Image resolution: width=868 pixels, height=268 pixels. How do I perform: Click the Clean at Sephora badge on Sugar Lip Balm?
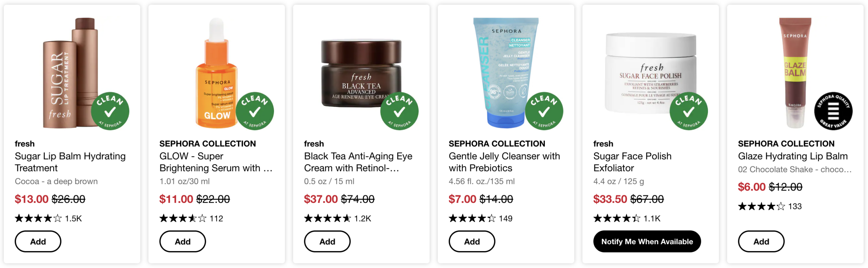[x=110, y=111]
